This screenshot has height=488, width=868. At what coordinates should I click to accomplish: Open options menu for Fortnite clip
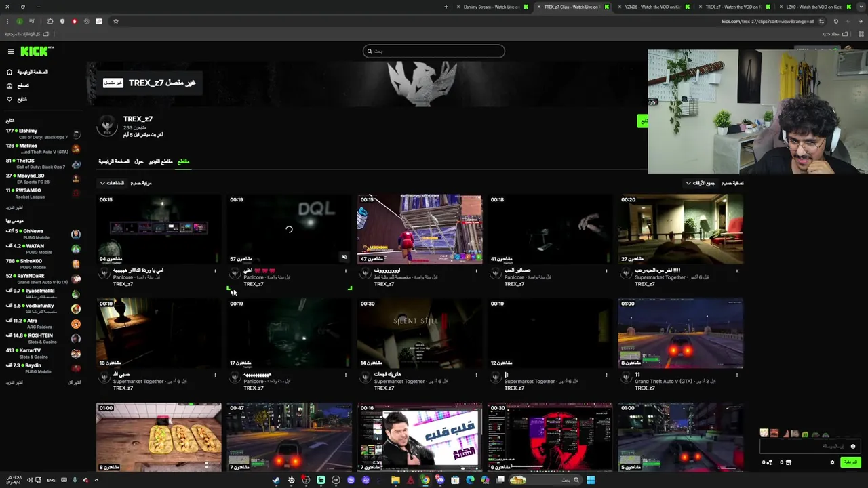click(x=476, y=271)
